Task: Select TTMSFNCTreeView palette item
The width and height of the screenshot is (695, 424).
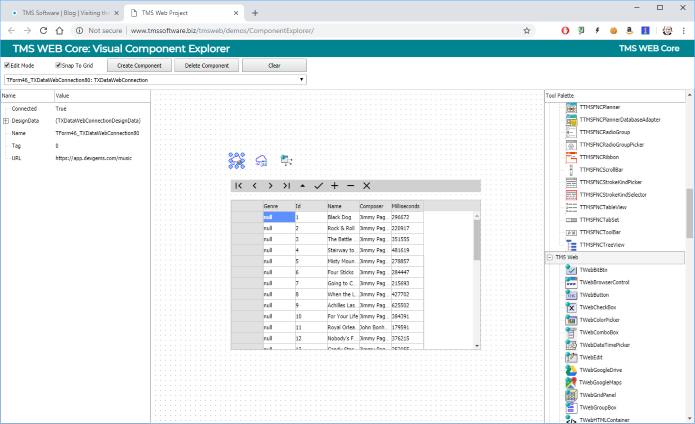Action: 602,245
